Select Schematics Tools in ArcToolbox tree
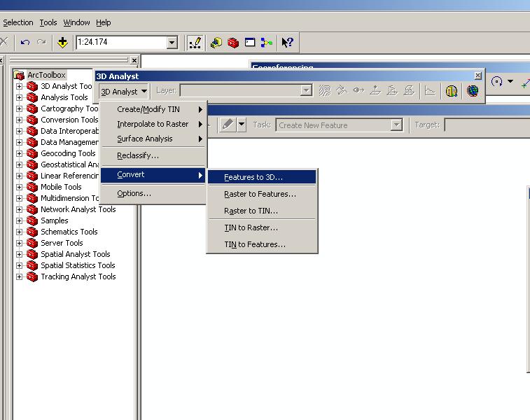The width and height of the screenshot is (530, 420). 69,232
